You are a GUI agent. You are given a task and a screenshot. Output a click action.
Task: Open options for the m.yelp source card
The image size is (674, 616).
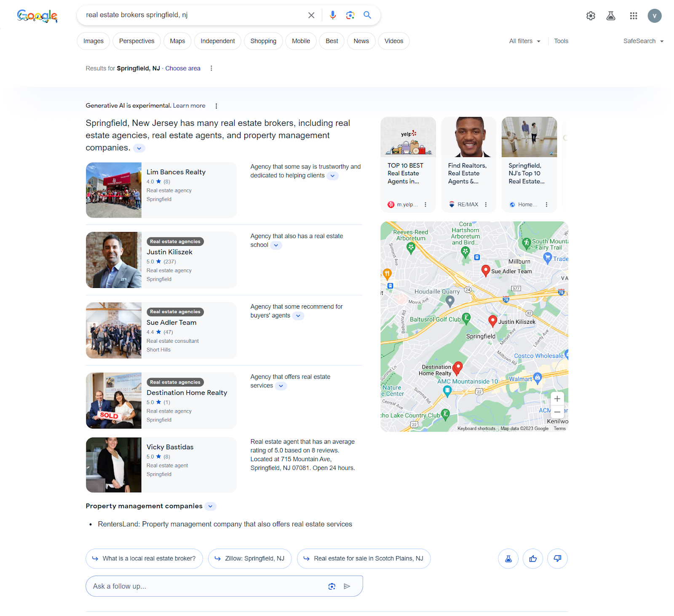[x=425, y=205]
